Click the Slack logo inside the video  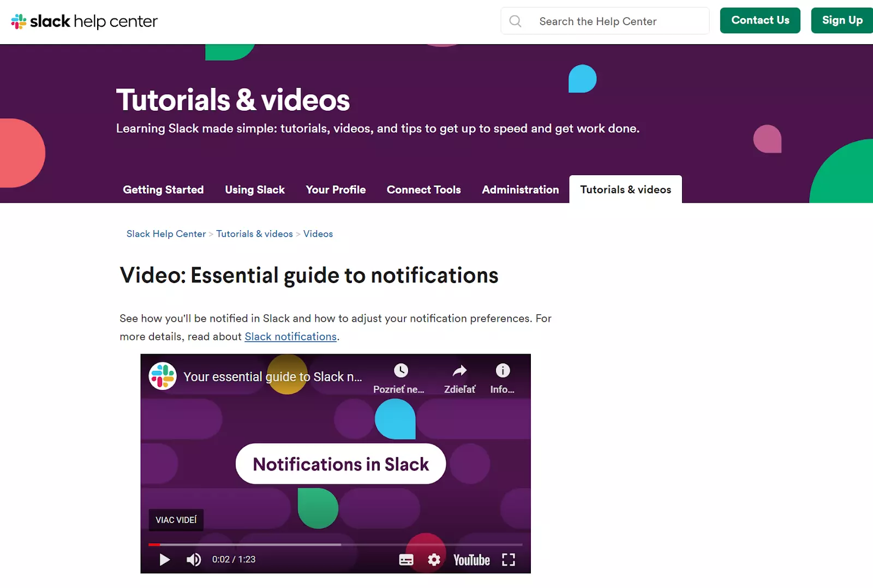pyautogui.click(x=163, y=376)
